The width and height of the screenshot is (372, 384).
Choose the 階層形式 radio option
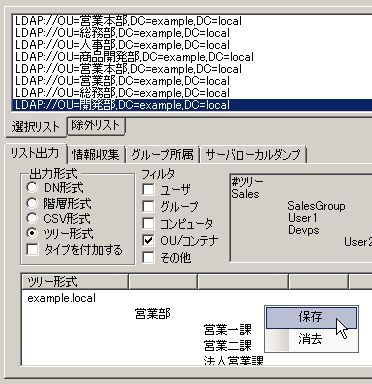coord(32,203)
